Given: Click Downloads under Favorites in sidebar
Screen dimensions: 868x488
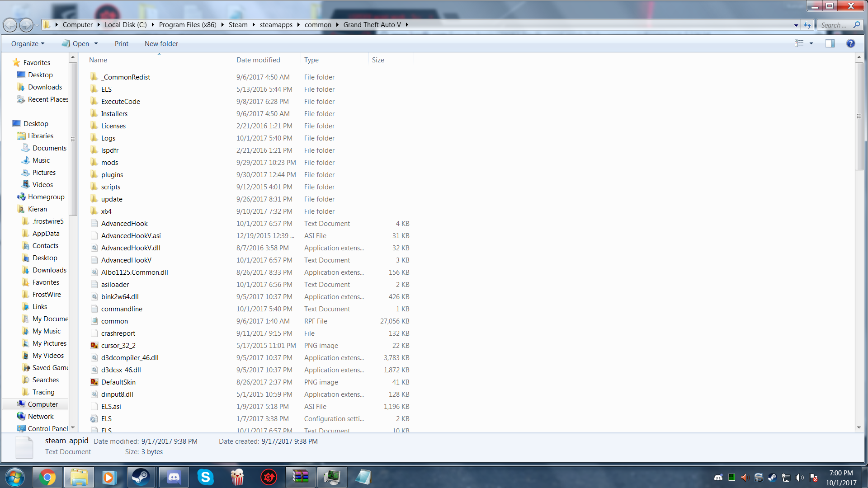Looking at the screenshot, I should click(x=45, y=87).
